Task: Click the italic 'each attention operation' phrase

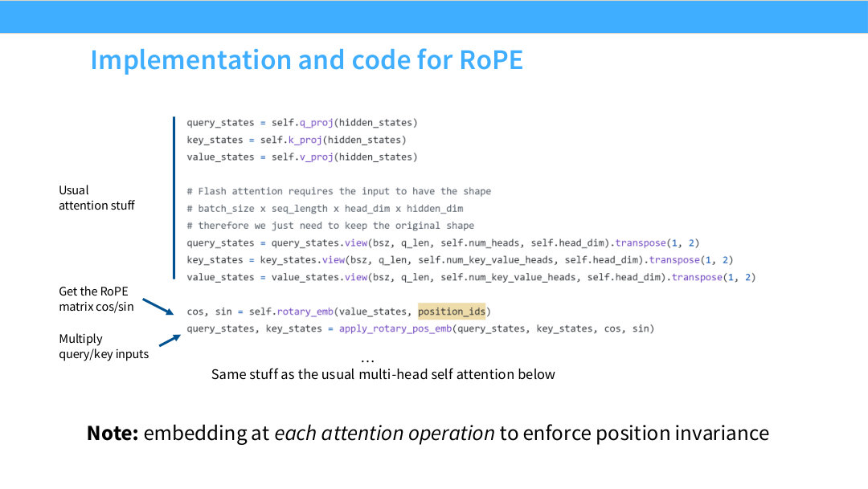Action: pos(384,433)
